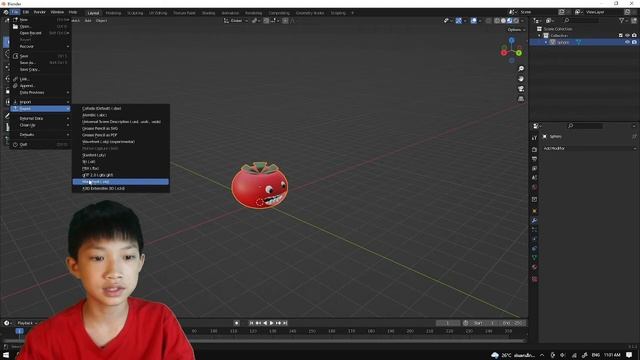Choose Stanford (.ply) export option
Viewport: 640px width, 360px height.
[120, 155]
